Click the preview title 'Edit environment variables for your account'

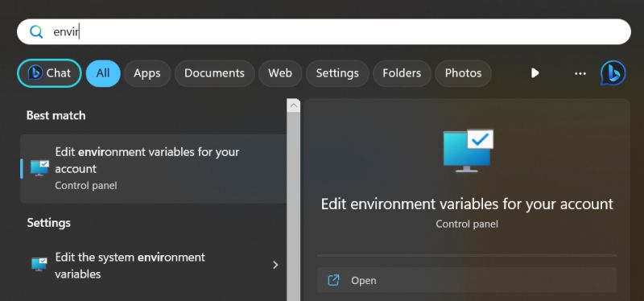pyautogui.click(x=467, y=204)
